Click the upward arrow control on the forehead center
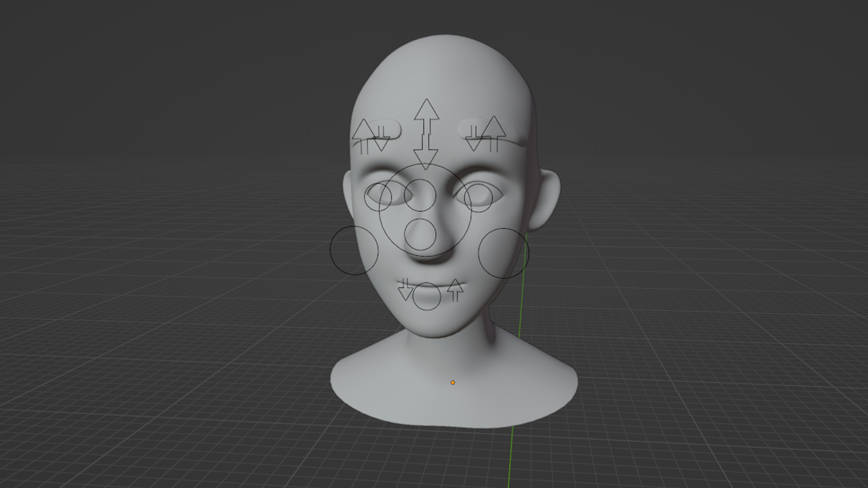This screenshot has width=868, height=488. pyautogui.click(x=426, y=113)
